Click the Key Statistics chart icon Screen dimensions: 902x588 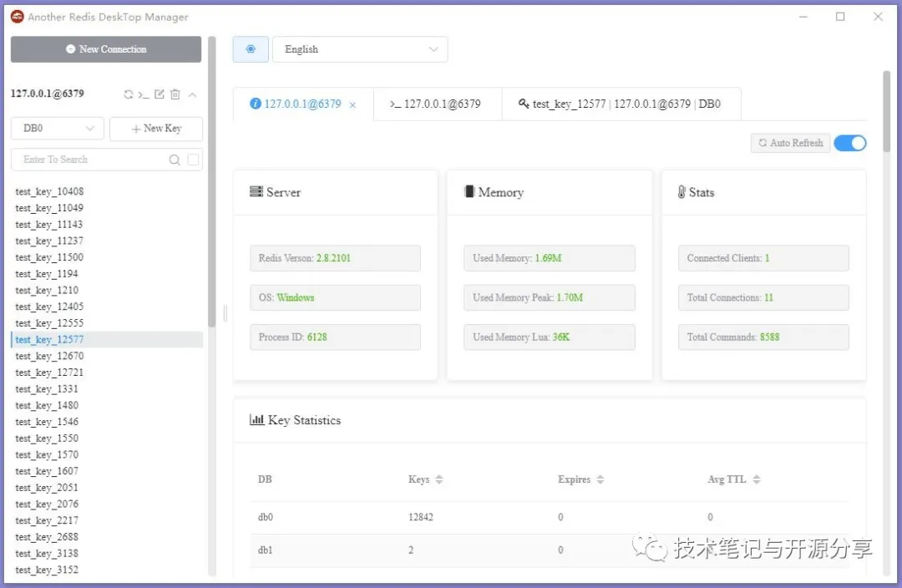[256, 420]
